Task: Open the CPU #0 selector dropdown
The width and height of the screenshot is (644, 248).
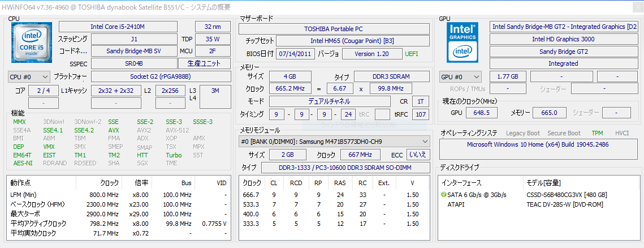Action: click(x=29, y=76)
